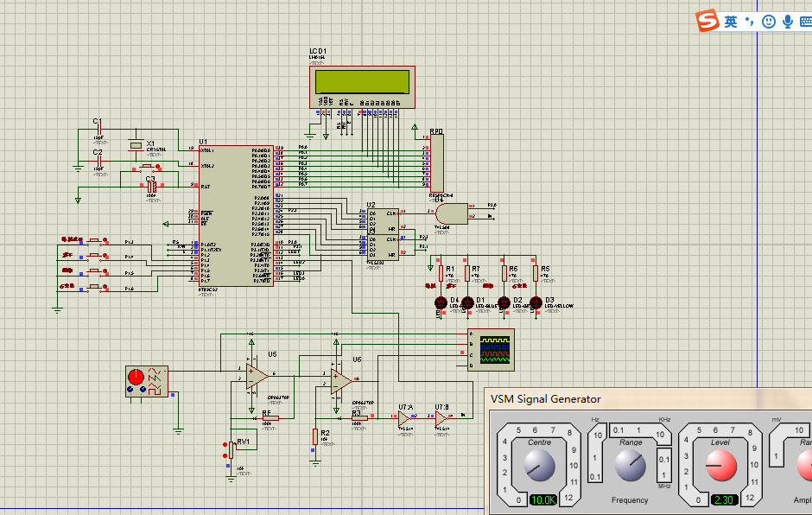Screen dimensions: 812x515
Task: Click the Frequency Range knob
Action: [x=630, y=467]
